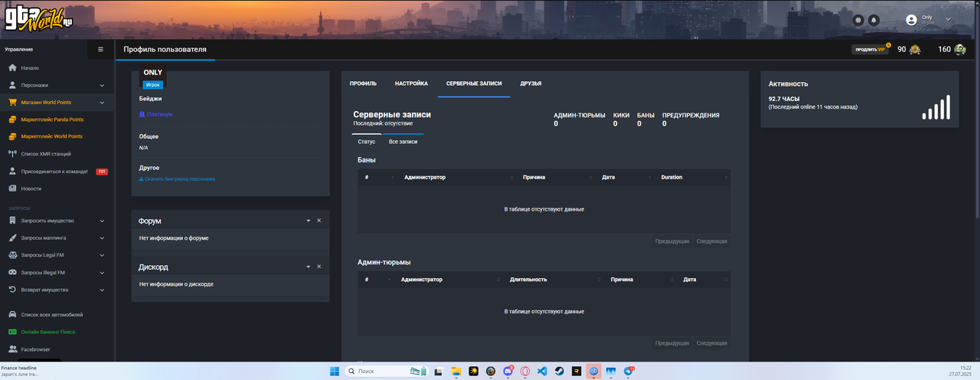Switch to the Профиль tab
The image size is (980, 380).
point(363,83)
